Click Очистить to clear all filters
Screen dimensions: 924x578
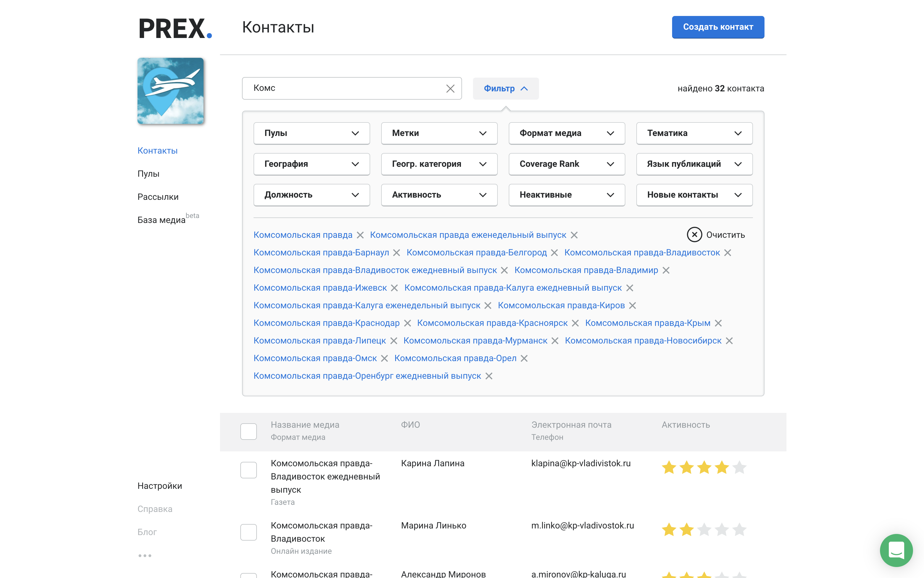pyautogui.click(x=716, y=235)
